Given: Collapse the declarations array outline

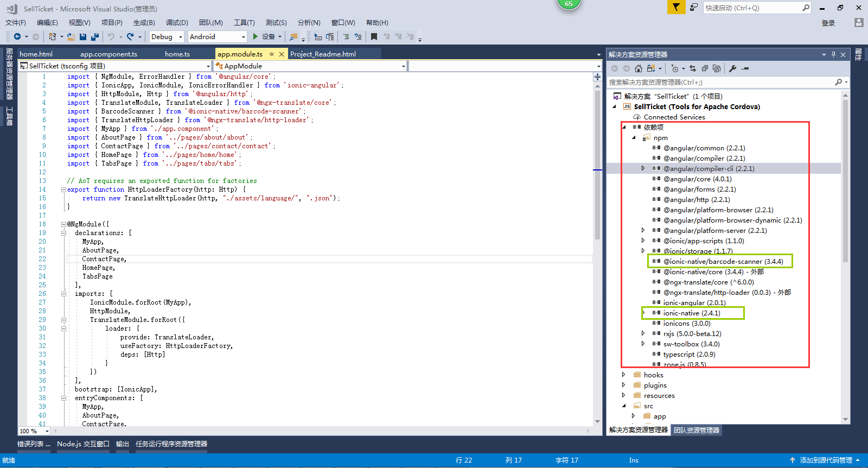Looking at the screenshot, I should pyautogui.click(x=63, y=233).
